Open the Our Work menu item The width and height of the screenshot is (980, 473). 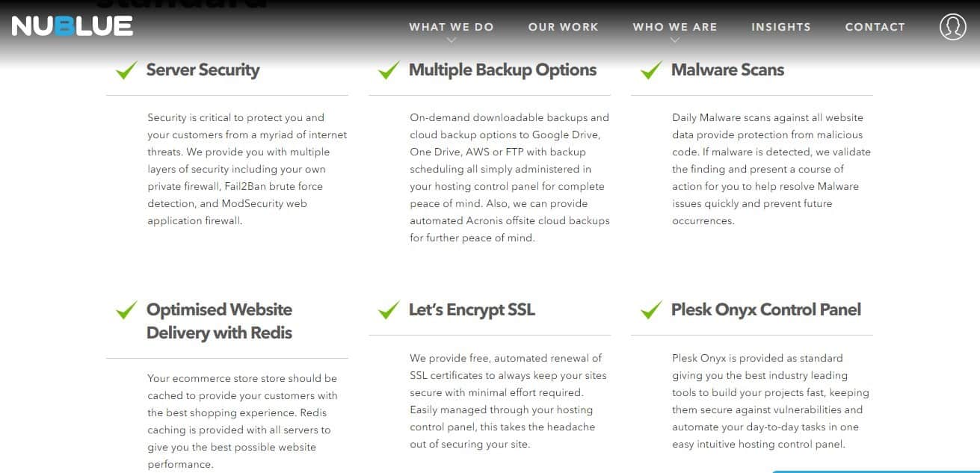point(563,27)
